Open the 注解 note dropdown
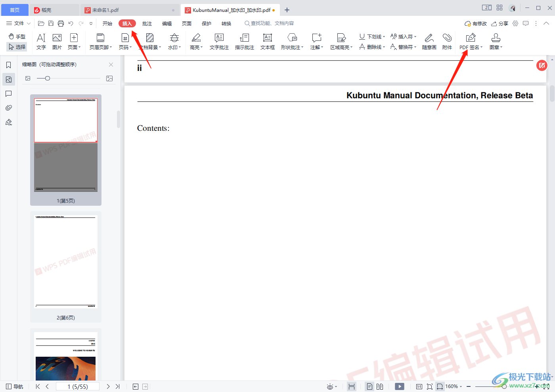 coord(317,42)
